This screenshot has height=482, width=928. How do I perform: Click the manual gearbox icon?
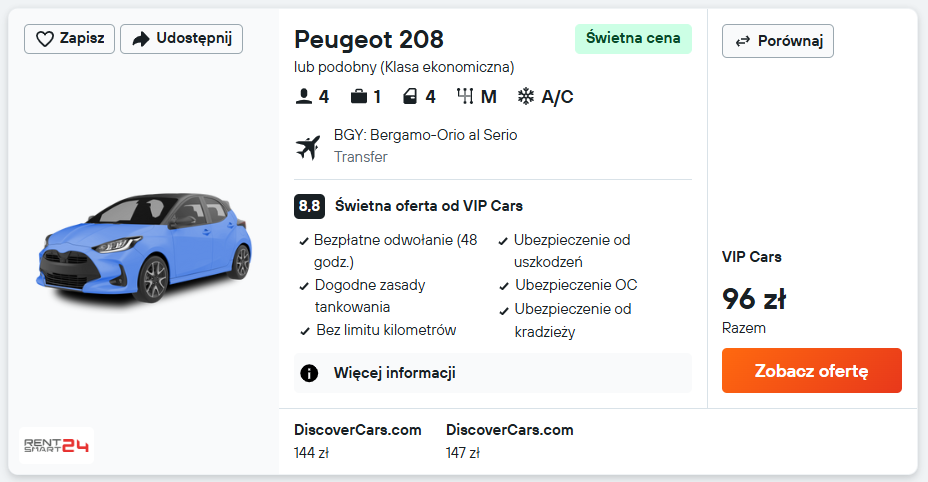click(x=465, y=97)
